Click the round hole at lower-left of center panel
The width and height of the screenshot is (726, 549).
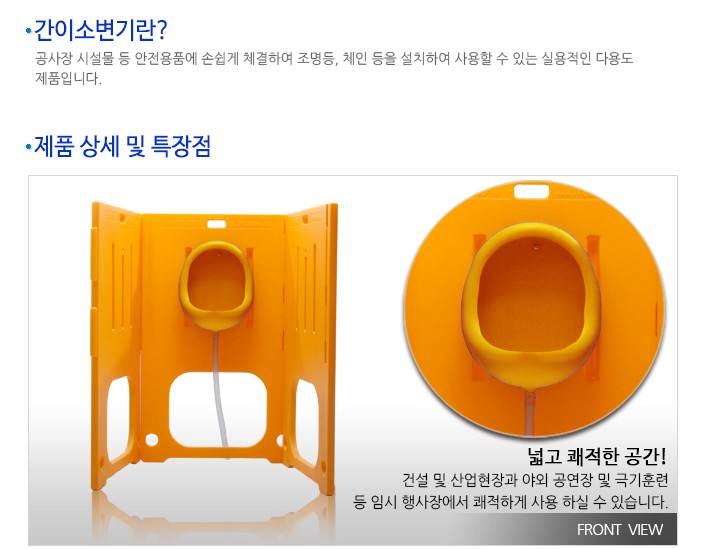coord(151,439)
